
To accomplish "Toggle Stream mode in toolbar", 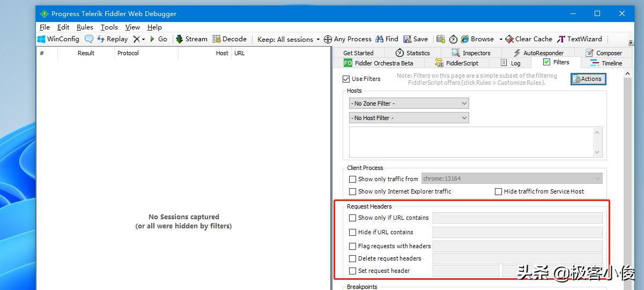I will tap(191, 39).
